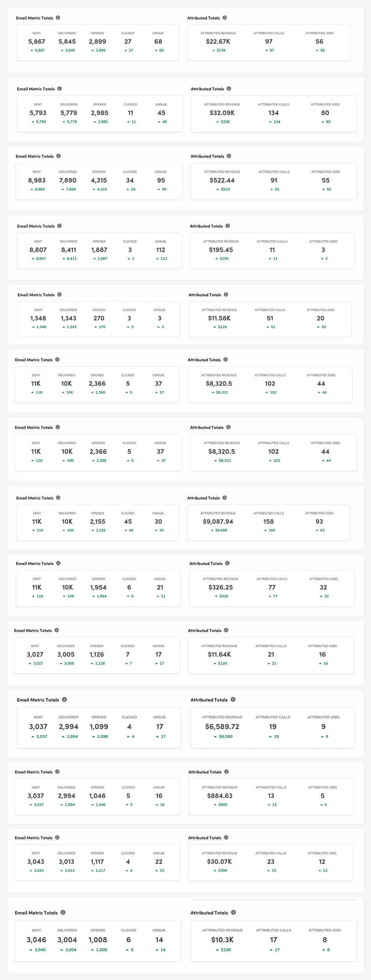Click Email Metric Totals info icon above 8,983 sent

(59, 156)
